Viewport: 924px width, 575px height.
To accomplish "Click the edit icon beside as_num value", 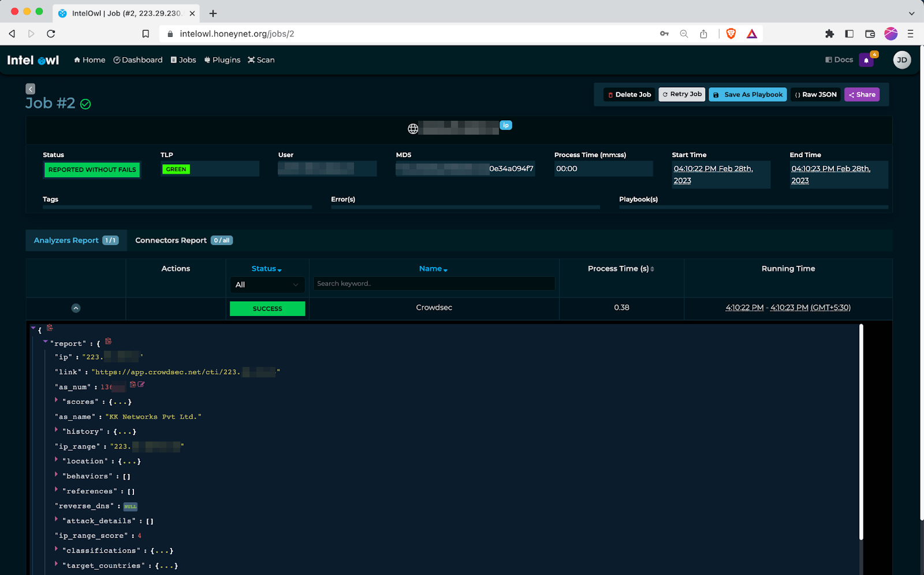I will tap(141, 384).
